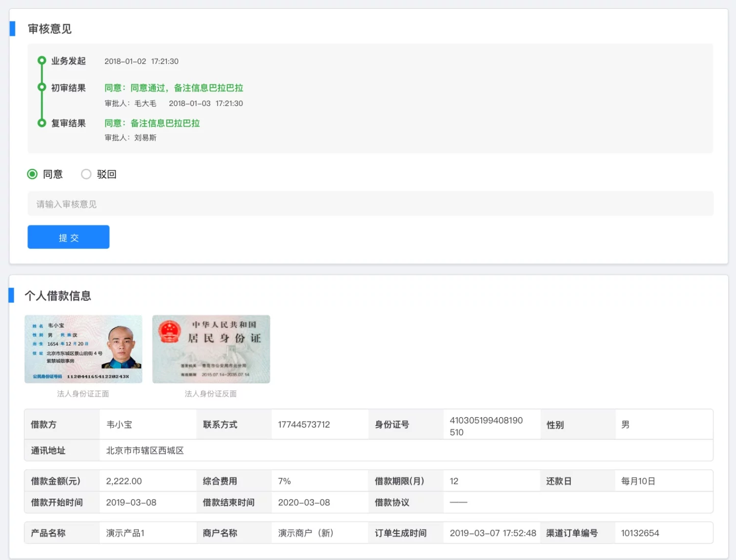Click the 借款协议 dash placeholder
The image size is (736, 560).
coord(459,502)
